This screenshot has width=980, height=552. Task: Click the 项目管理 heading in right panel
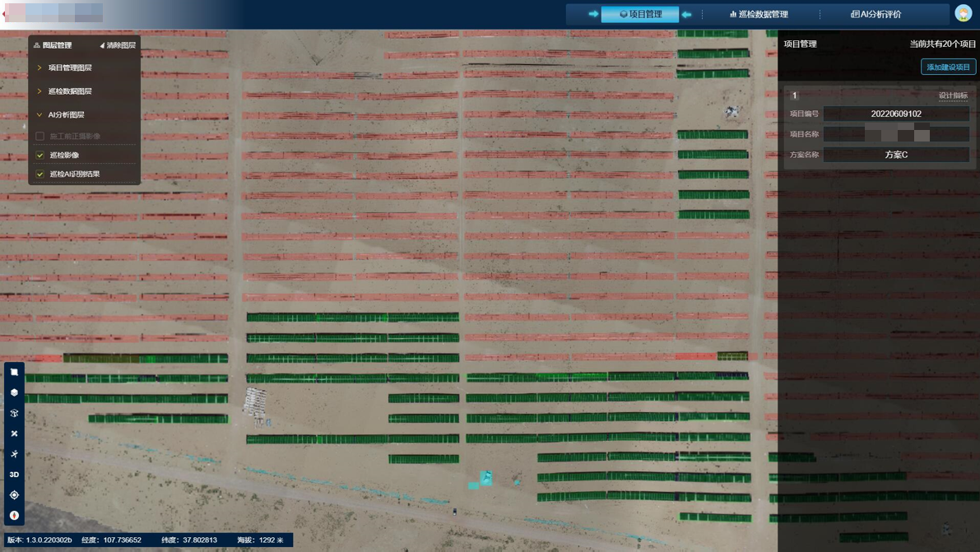(800, 44)
